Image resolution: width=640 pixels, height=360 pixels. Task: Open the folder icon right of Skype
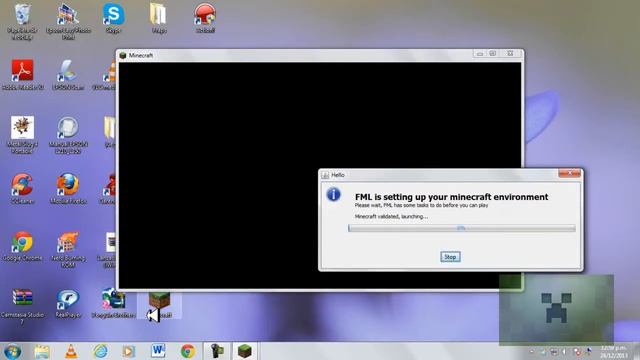point(158,18)
